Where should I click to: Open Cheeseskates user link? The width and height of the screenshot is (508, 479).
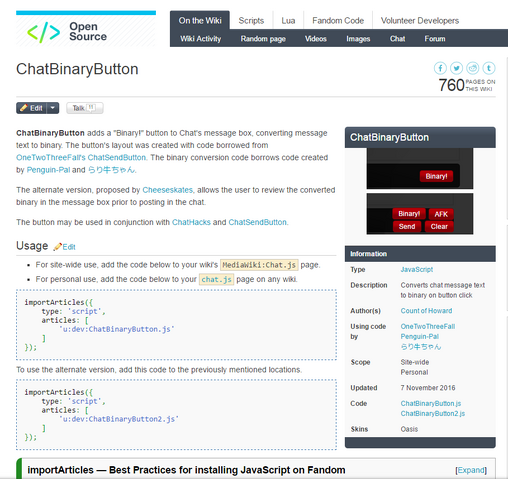(168, 190)
